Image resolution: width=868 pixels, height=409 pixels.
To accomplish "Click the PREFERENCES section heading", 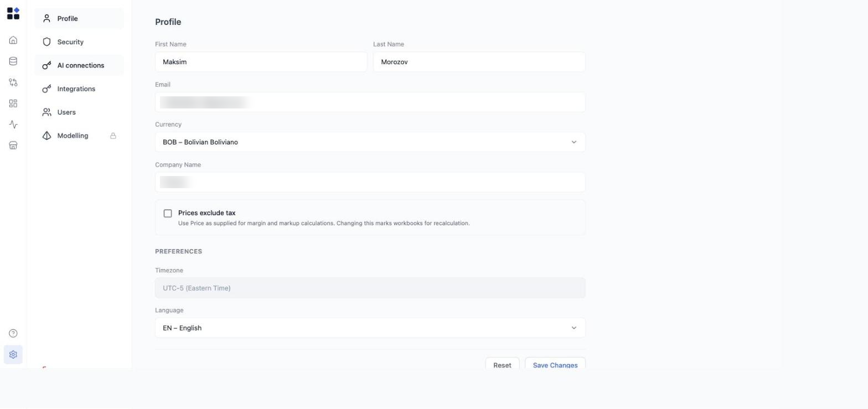I will (178, 252).
